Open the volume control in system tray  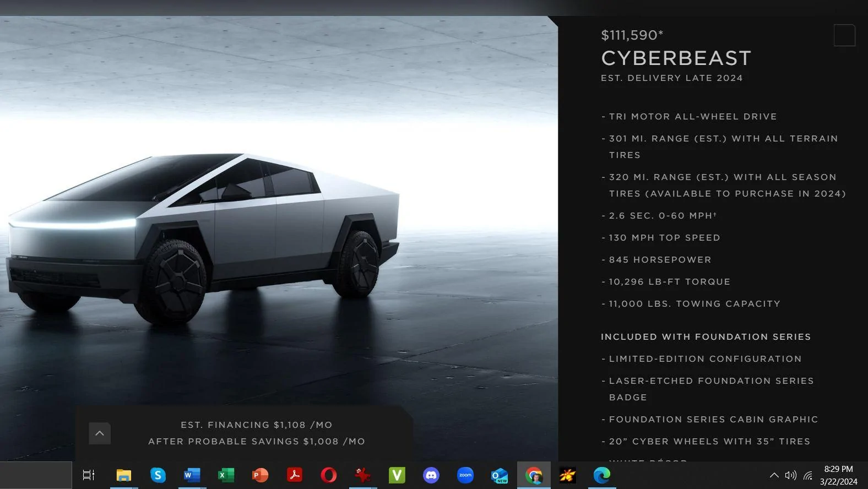click(x=791, y=475)
